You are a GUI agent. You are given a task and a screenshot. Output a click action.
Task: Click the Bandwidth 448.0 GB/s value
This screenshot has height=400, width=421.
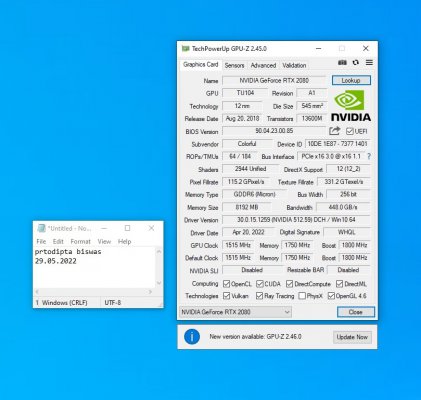point(343,207)
